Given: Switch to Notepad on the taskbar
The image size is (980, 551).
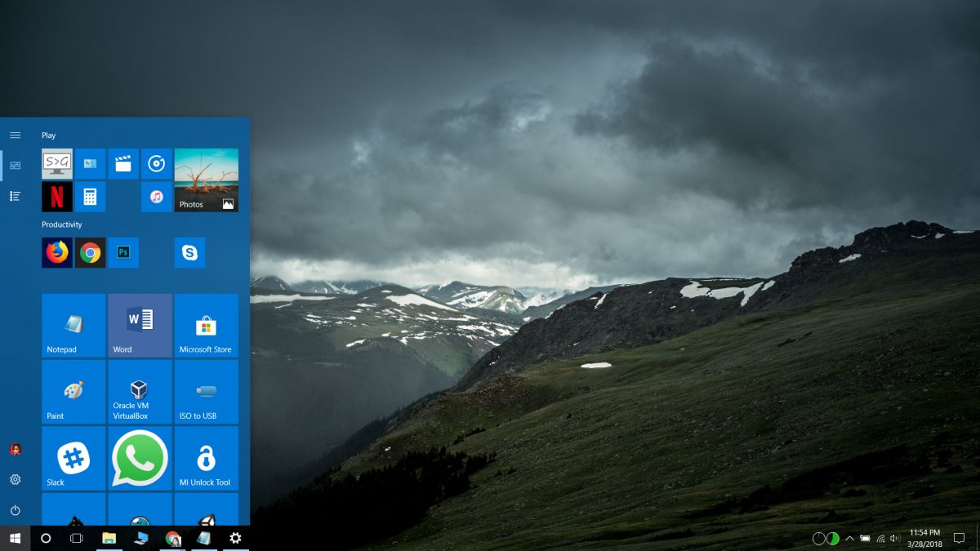Looking at the screenshot, I should click(x=203, y=538).
